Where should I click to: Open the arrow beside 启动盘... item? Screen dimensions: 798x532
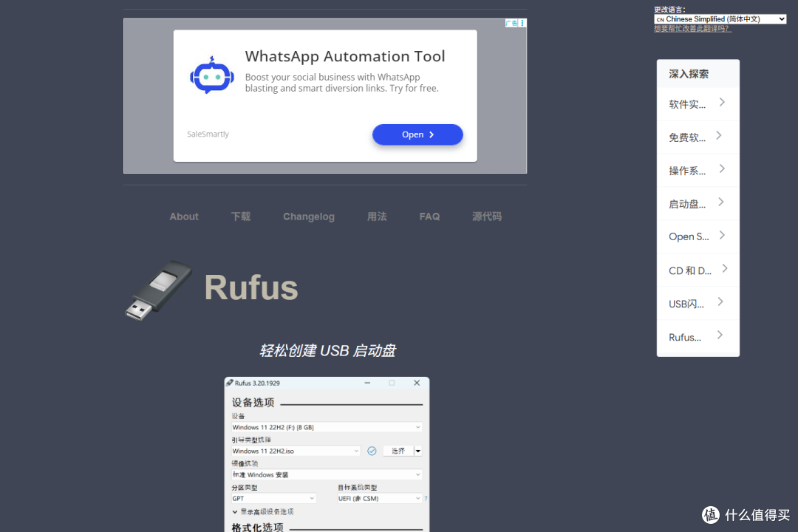pos(720,202)
